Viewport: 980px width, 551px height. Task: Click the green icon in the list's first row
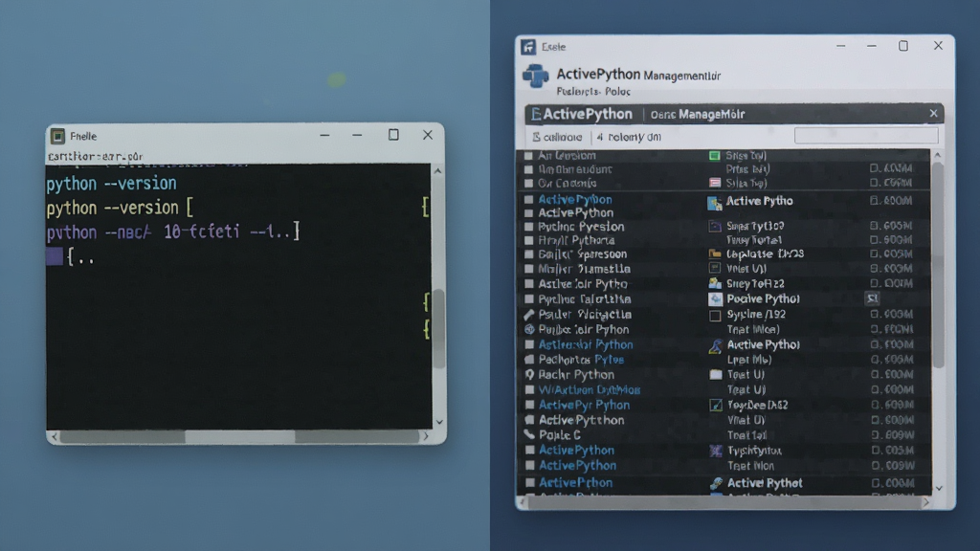[714, 156]
